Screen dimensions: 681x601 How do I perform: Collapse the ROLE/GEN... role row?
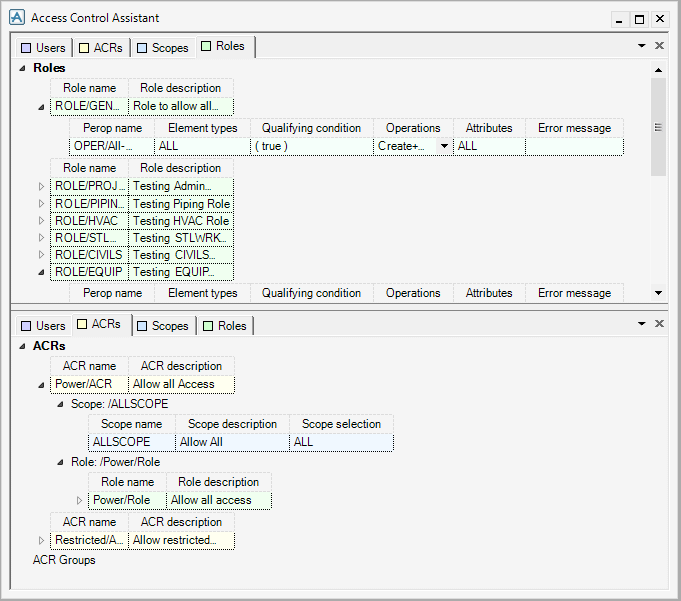click(41, 106)
